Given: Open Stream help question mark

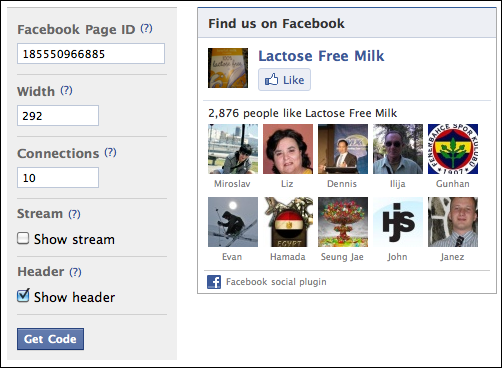Looking at the screenshot, I should (x=74, y=214).
